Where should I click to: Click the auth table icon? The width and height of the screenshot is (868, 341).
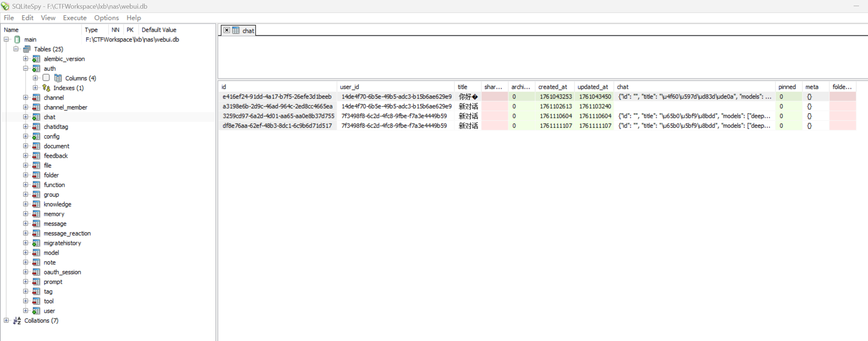pyautogui.click(x=36, y=69)
